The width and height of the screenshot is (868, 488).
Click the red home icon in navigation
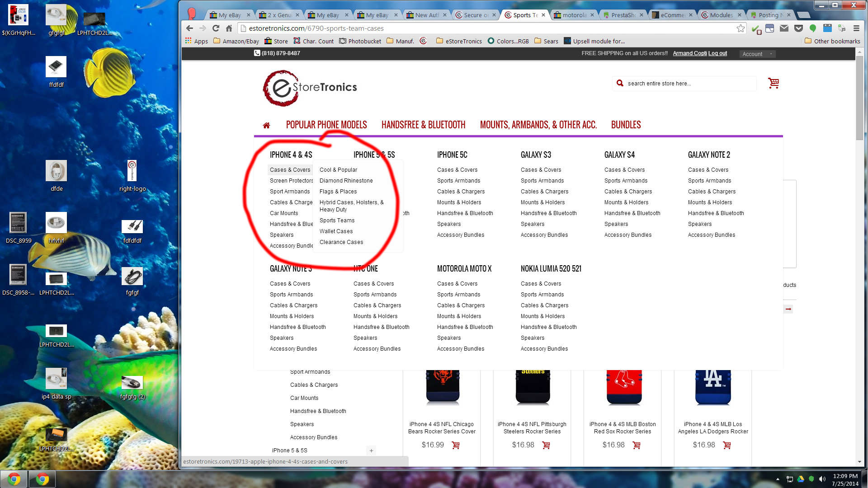click(266, 125)
